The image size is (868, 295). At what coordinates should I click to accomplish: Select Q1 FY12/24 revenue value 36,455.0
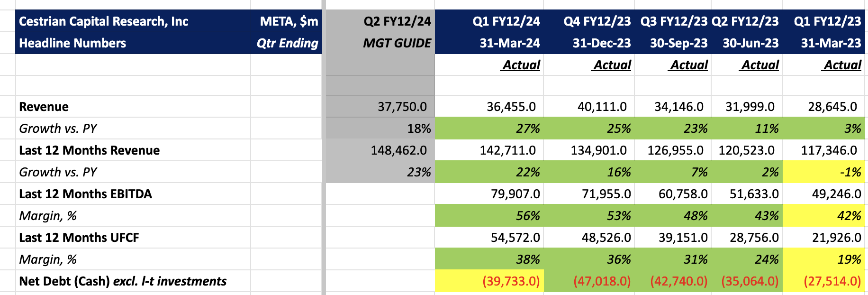click(x=511, y=107)
